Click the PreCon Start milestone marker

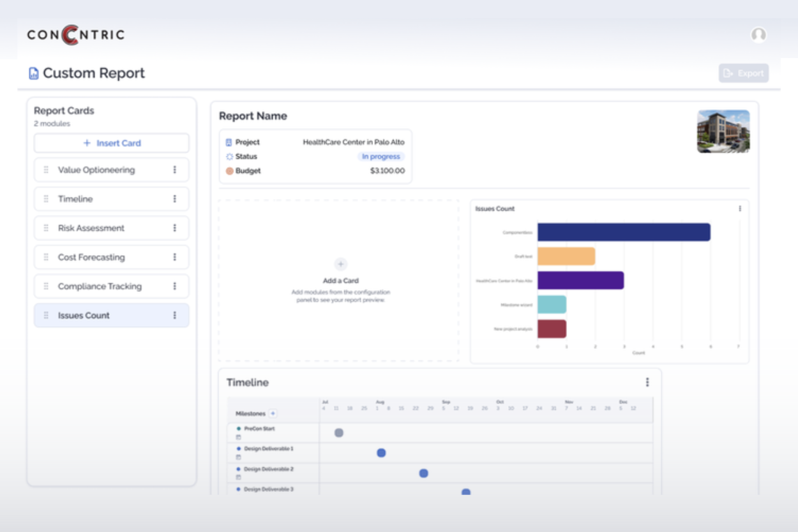click(x=339, y=432)
